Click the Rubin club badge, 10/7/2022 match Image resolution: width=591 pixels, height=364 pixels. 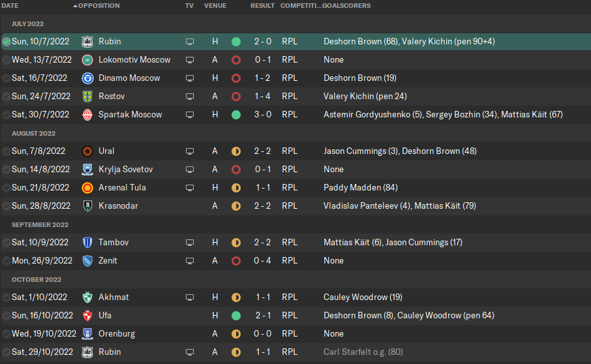point(87,42)
